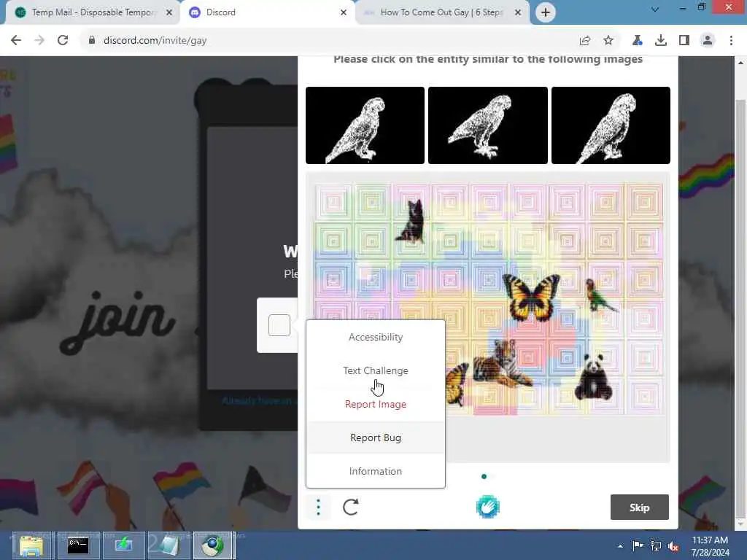
Task: Open site lock security info
Action: click(91, 41)
